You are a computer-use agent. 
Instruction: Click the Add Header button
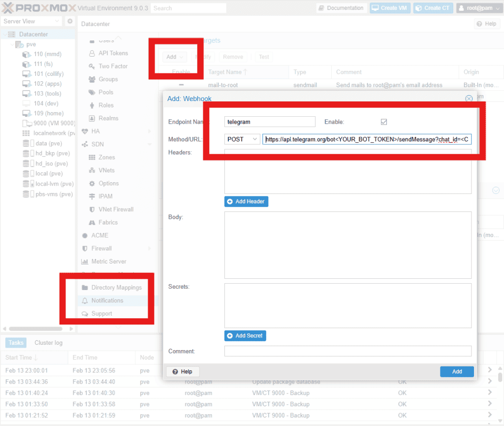coord(246,201)
